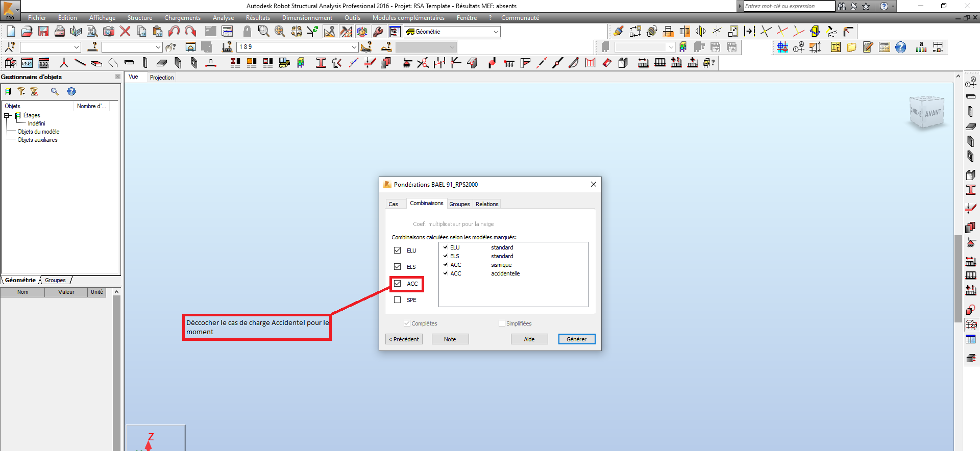The image size is (980, 451).
Task: Select Objets auxiliaires in the tree
Action: pyautogui.click(x=37, y=140)
